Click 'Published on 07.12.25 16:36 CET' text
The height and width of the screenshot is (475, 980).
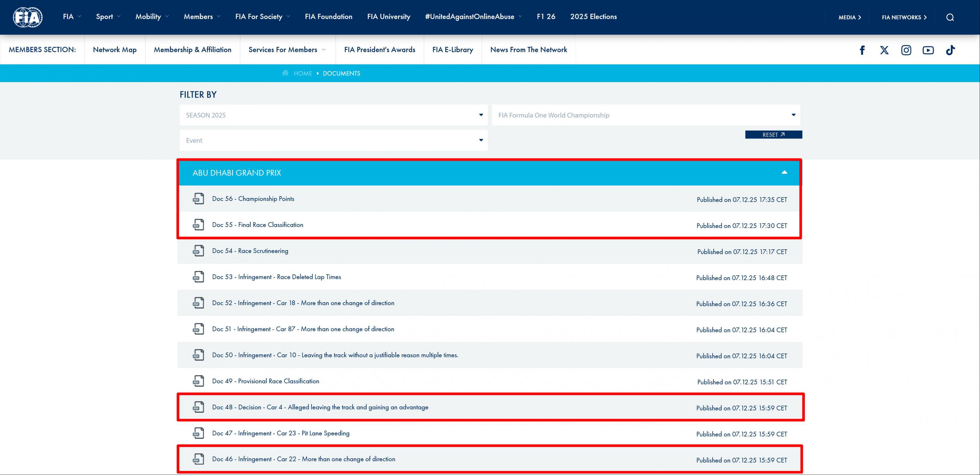pos(741,304)
